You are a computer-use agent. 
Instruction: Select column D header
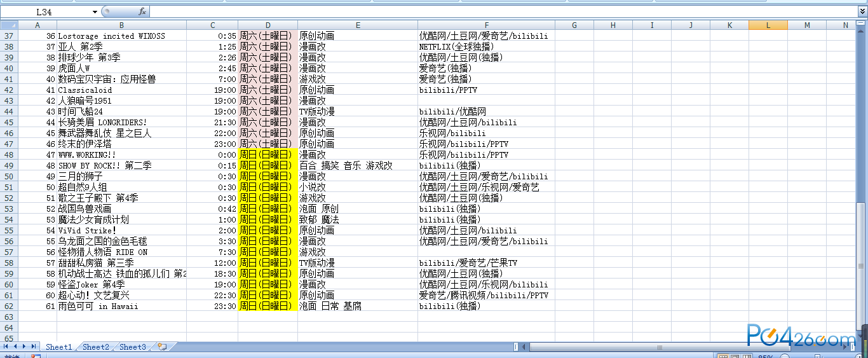click(x=268, y=25)
